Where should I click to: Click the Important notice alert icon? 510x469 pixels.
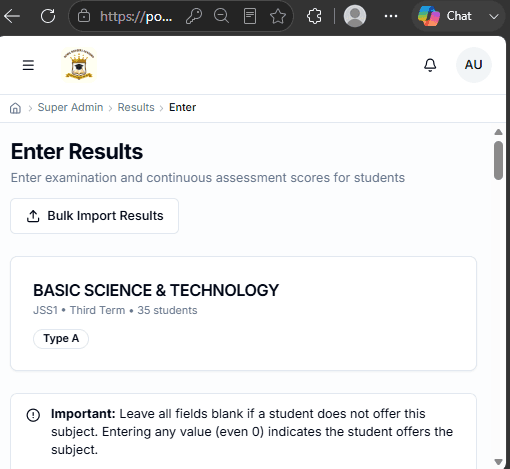pyautogui.click(x=33, y=415)
